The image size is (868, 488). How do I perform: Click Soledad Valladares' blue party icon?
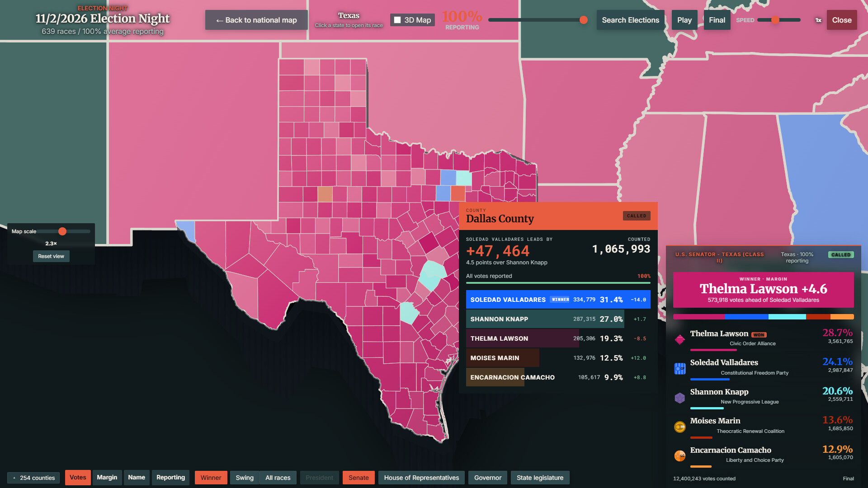click(x=679, y=369)
